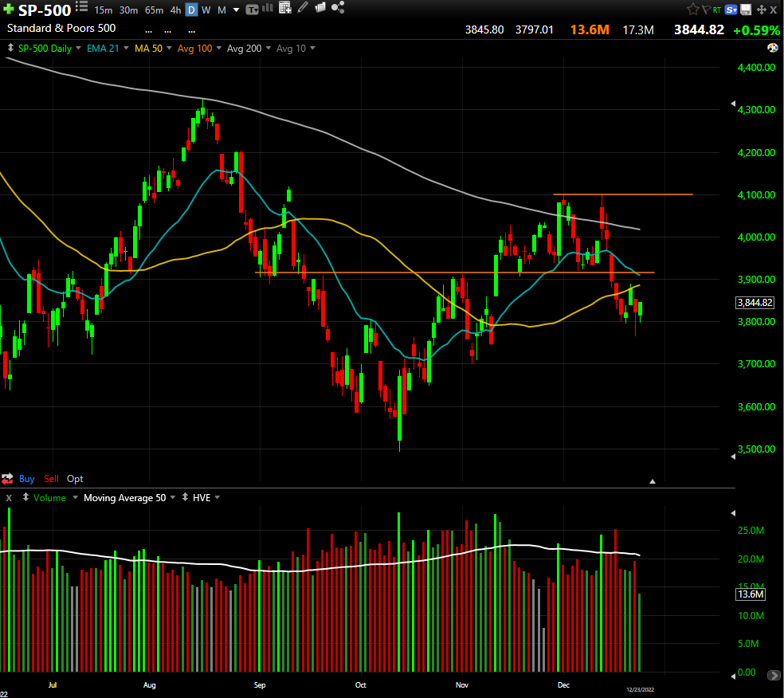Switch to 30m timeframe

coord(128,10)
